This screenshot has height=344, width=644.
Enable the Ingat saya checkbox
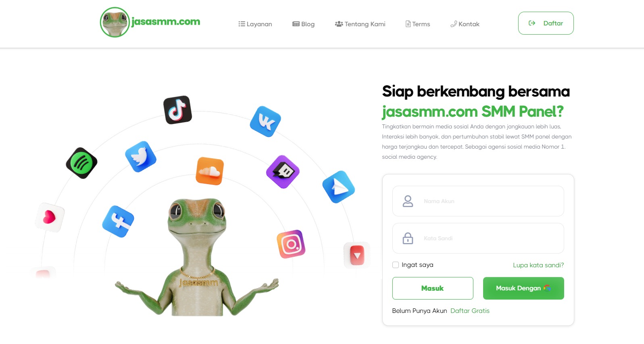coord(396,265)
